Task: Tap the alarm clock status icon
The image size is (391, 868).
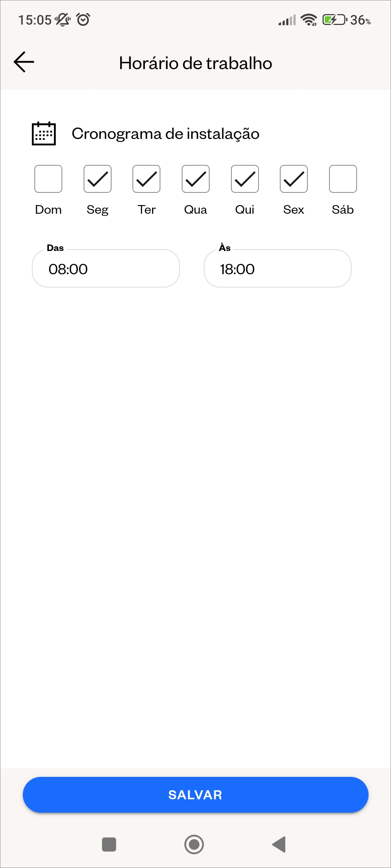Action: coord(83,20)
